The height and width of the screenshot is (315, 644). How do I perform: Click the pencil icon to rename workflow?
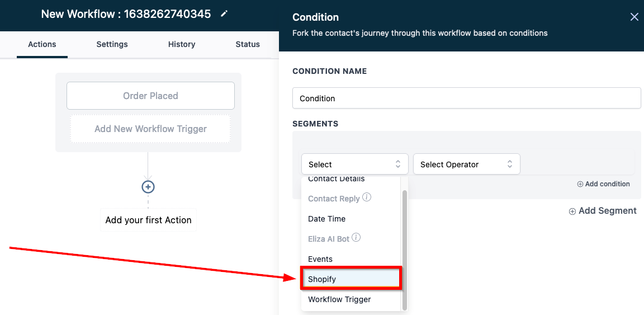point(224,14)
